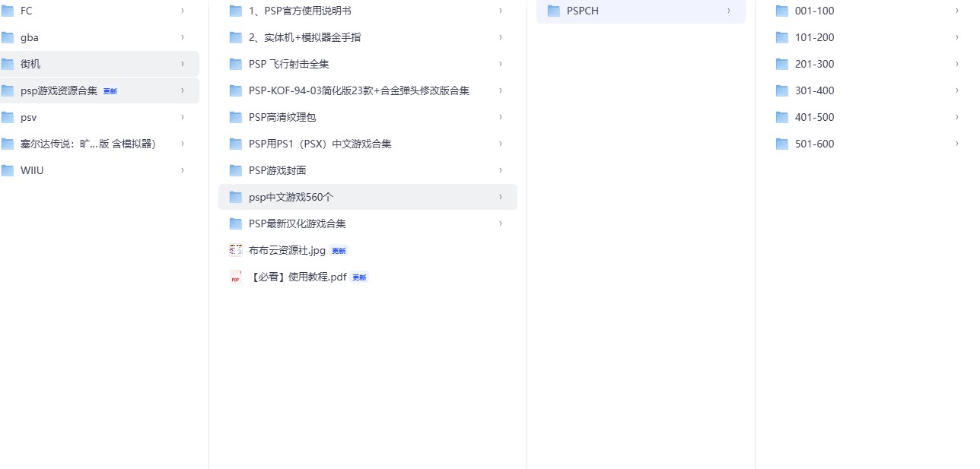Open the psp中文游戏560个 folder
Viewport: 980px width, 469px height.
click(x=291, y=197)
